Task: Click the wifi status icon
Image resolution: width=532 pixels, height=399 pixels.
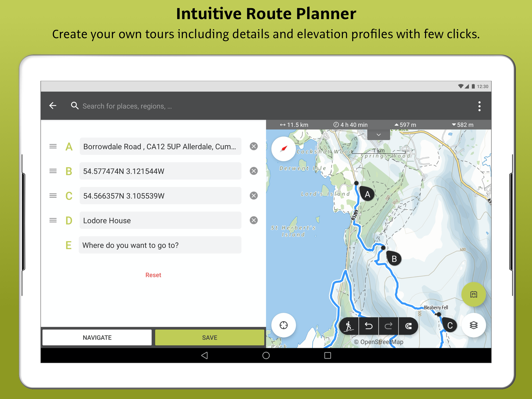Action: pos(461,86)
